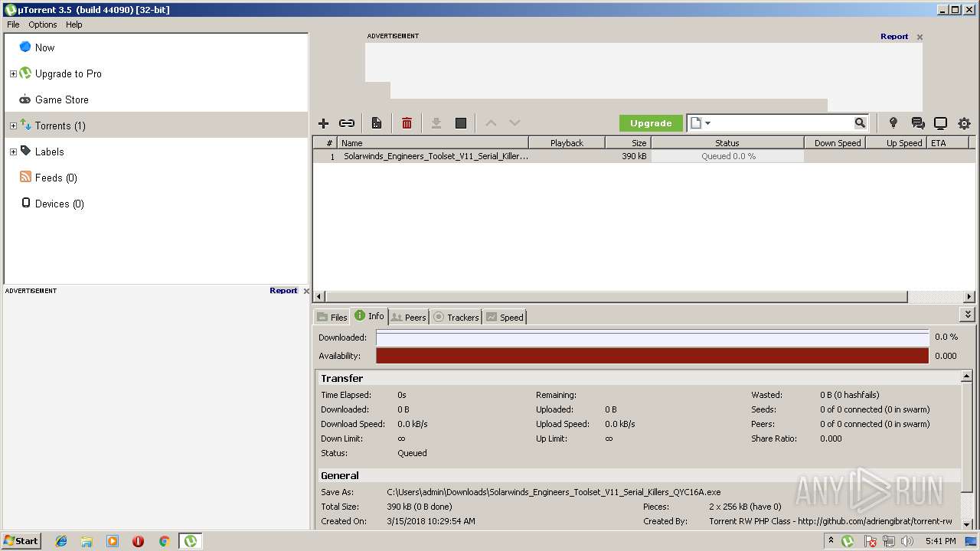This screenshot has width=980, height=551.
Task: Click µTorrent icon in system tray
Action: point(848,541)
